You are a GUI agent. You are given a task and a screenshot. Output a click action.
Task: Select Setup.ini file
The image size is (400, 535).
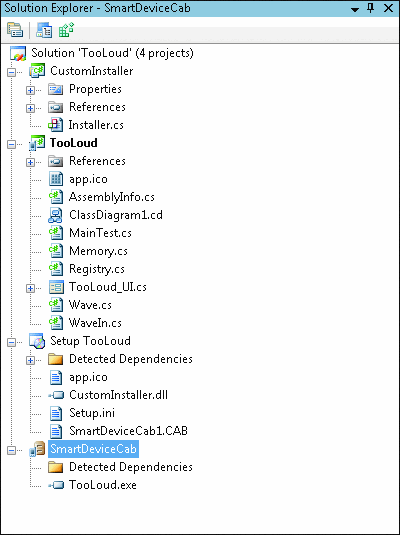click(92, 413)
